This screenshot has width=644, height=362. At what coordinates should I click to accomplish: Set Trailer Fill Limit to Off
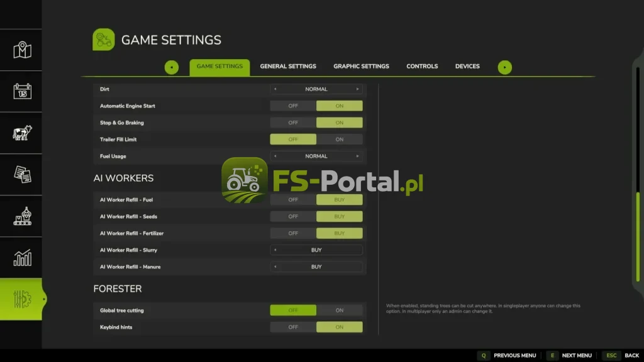[x=293, y=140]
